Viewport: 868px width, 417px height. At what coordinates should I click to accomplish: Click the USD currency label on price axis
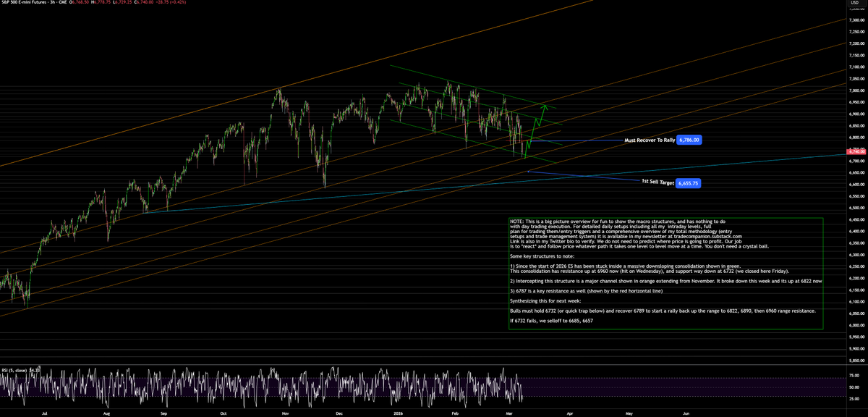[854, 3]
